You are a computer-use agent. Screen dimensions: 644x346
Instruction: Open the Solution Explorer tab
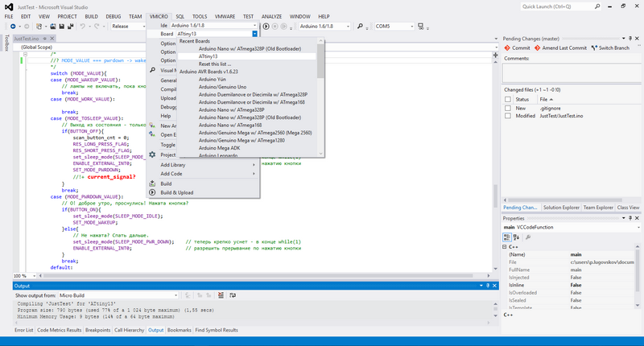[x=563, y=208]
